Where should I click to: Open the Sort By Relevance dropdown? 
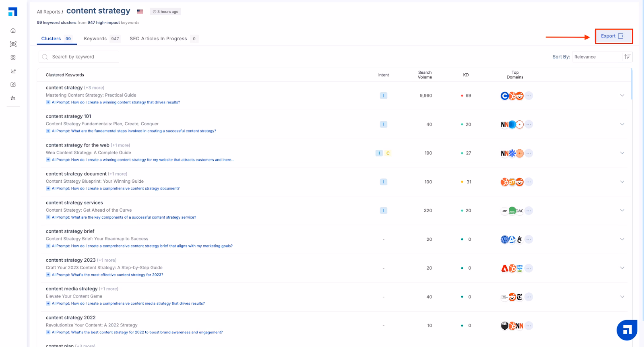[597, 57]
